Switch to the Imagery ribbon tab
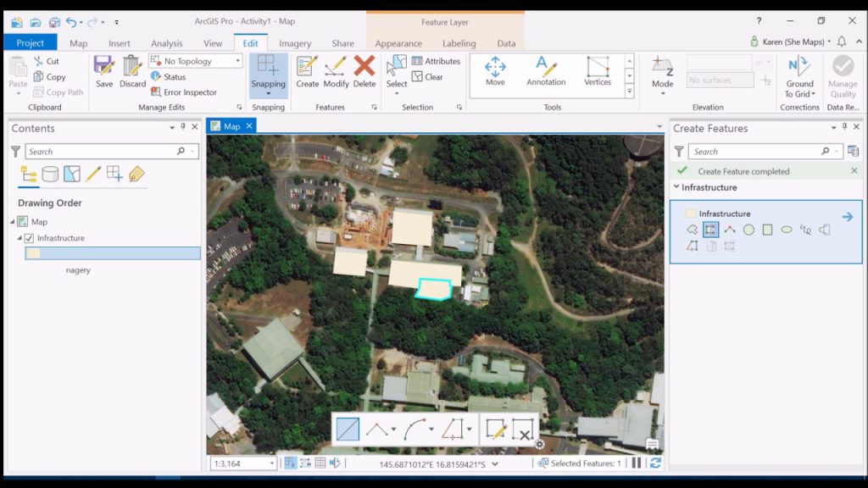This screenshot has width=868, height=488. coord(295,43)
